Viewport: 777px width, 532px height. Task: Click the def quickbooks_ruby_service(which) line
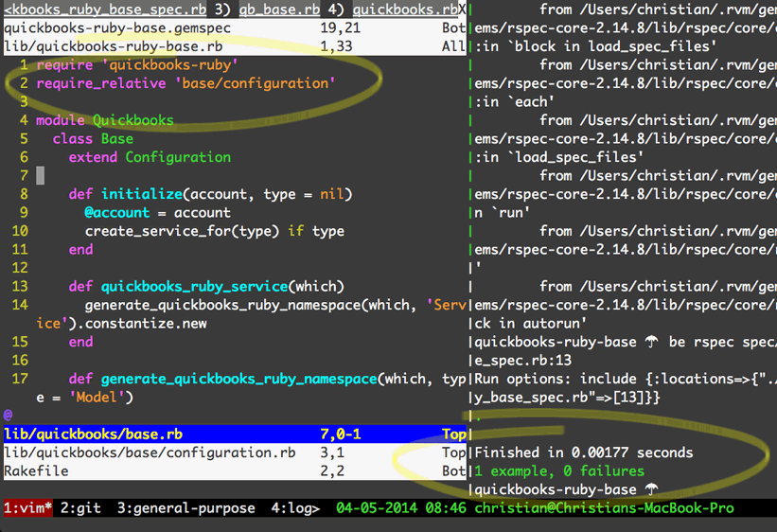tap(206, 286)
